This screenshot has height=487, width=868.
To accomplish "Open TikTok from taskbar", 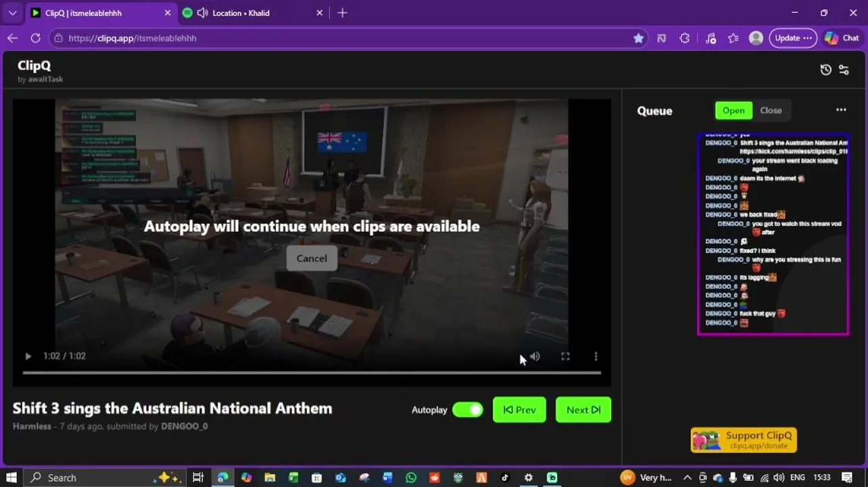I will 505,478.
